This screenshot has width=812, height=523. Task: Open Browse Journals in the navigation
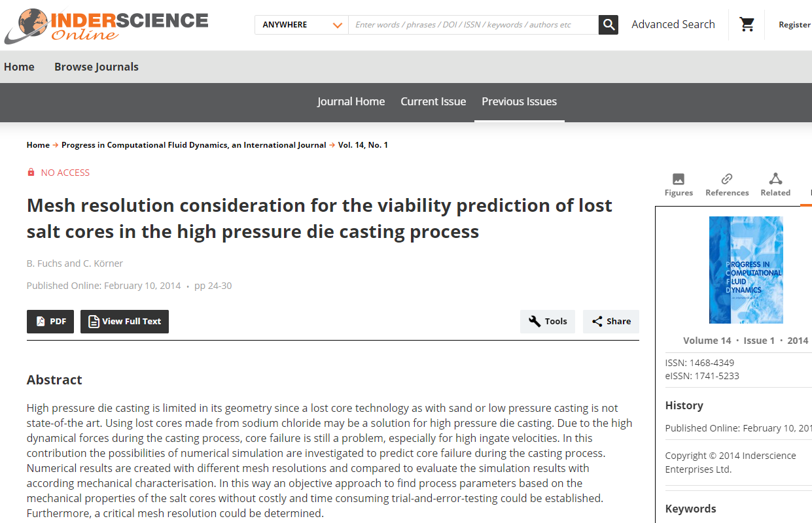96,67
